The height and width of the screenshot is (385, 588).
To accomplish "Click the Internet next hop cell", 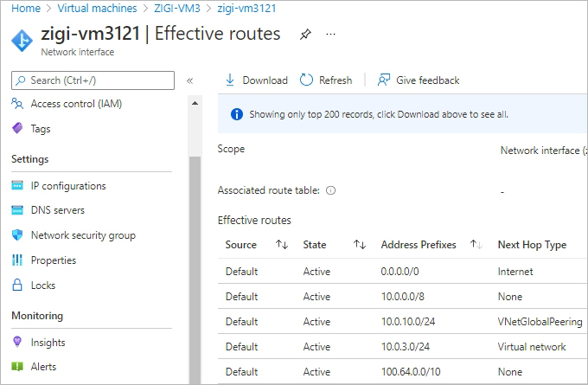I will click(x=515, y=272).
